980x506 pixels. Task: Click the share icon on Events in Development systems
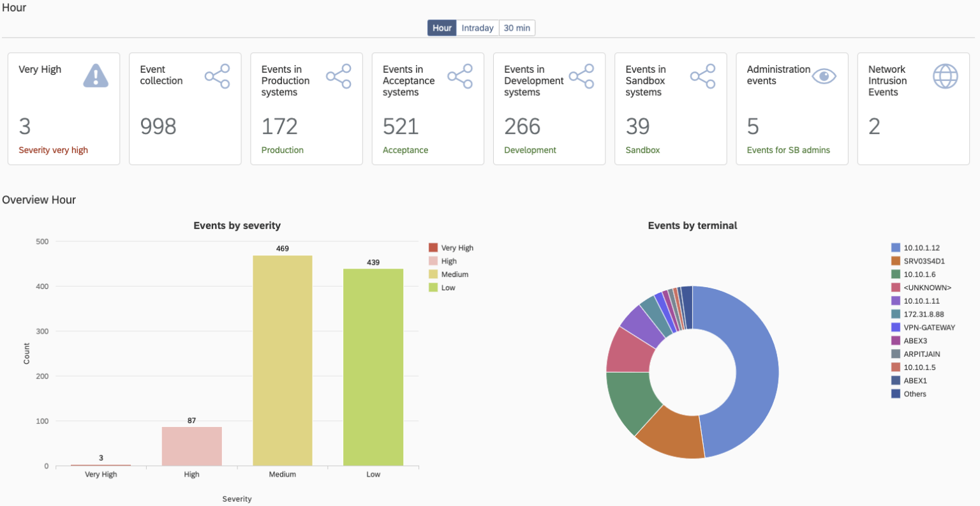point(581,75)
